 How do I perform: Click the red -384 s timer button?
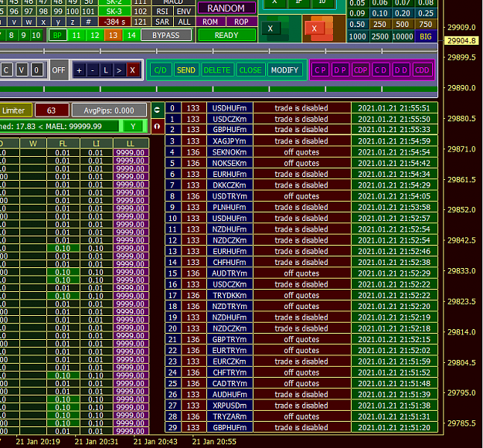pos(114,22)
